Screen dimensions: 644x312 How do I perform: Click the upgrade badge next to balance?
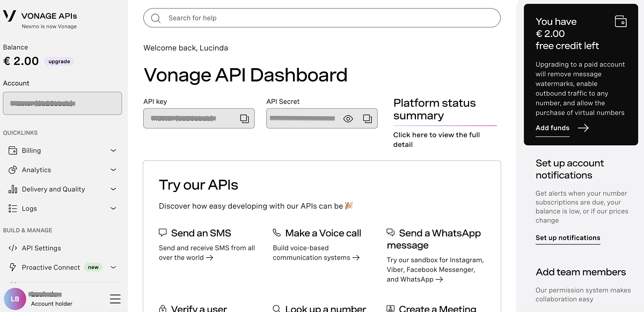click(x=59, y=62)
